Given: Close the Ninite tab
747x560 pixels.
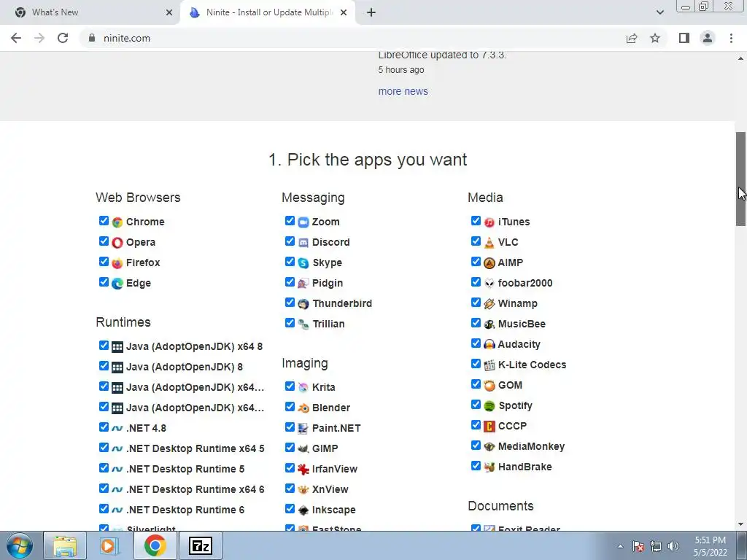Looking at the screenshot, I should (344, 12).
